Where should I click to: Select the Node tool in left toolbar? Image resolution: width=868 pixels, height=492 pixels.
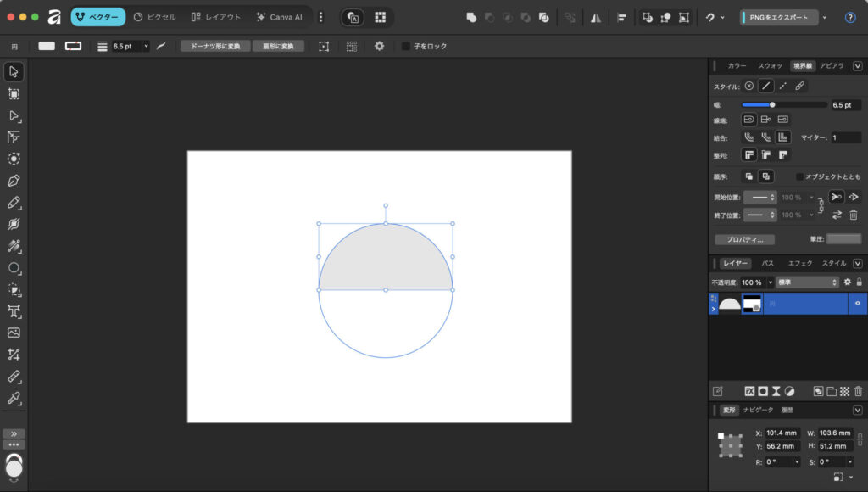coord(14,115)
